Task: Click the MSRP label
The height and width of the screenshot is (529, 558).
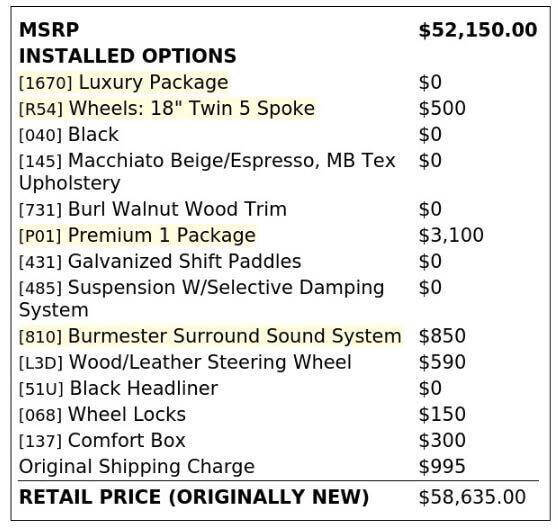Action: (x=49, y=30)
